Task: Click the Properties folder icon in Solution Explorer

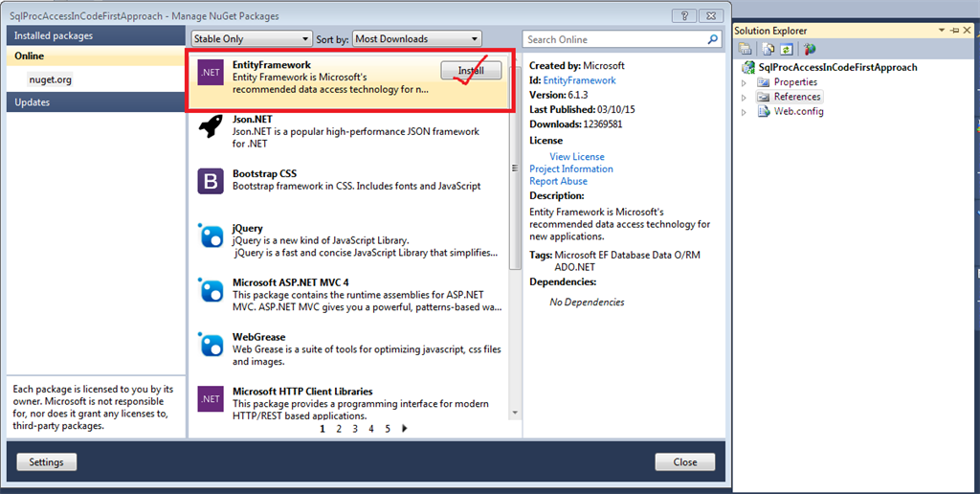Action: tap(763, 82)
